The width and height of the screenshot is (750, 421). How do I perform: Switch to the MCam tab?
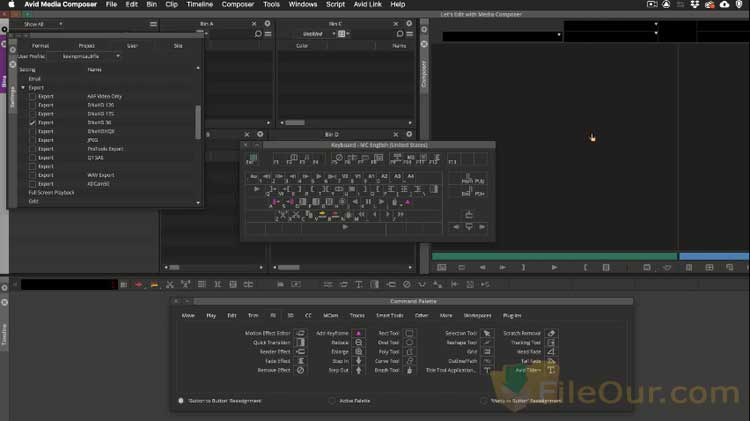[331, 316]
